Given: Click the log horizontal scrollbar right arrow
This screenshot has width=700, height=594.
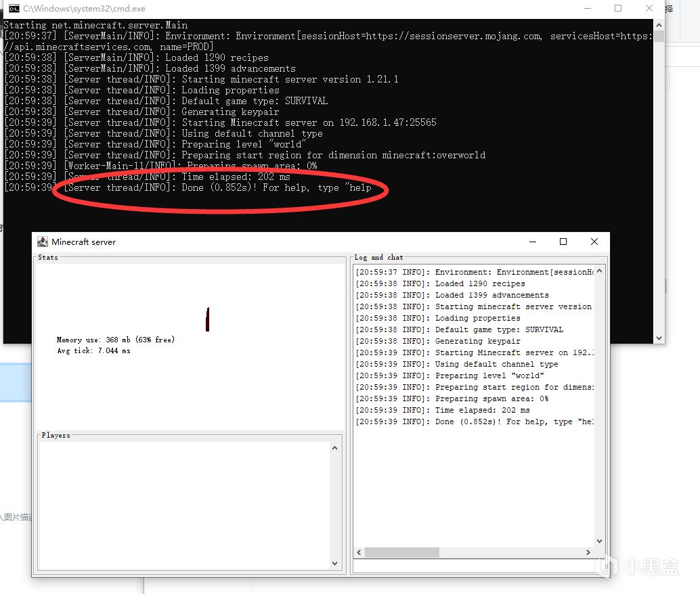Looking at the screenshot, I should click(x=588, y=553).
